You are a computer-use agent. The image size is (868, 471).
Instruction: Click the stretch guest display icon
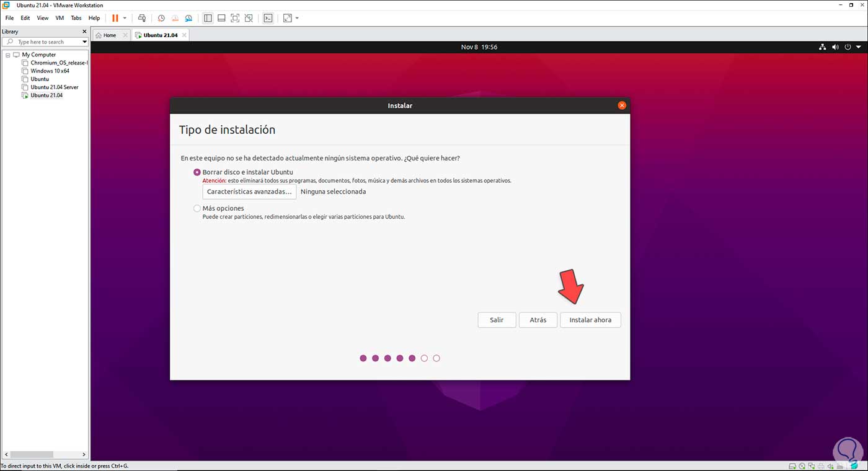tap(287, 18)
